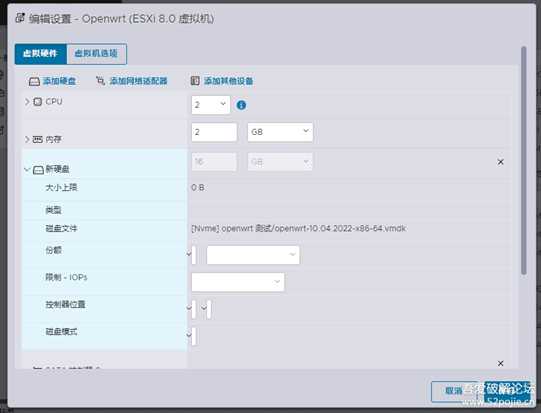Click the 取消 cancel button

(454, 391)
